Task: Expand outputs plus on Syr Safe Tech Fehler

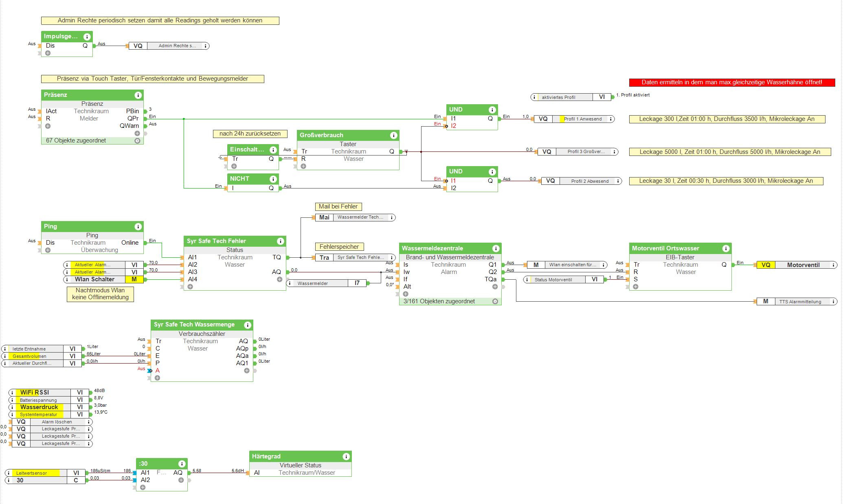Action: click(279, 279)
